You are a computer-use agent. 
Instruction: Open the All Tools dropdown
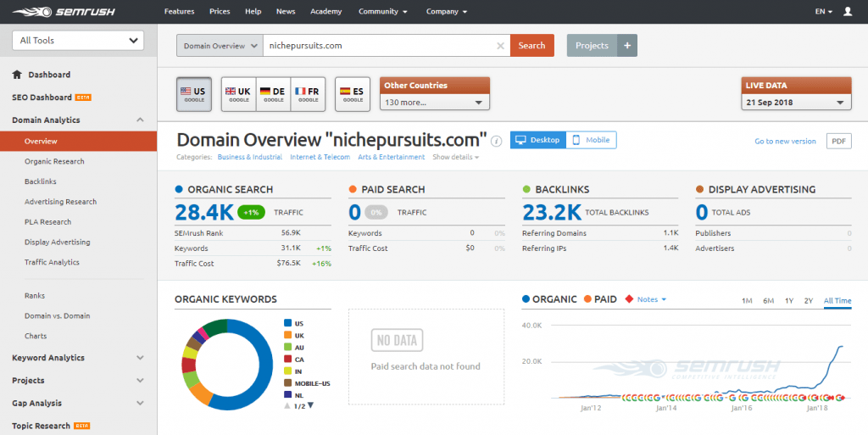[78, 41]
